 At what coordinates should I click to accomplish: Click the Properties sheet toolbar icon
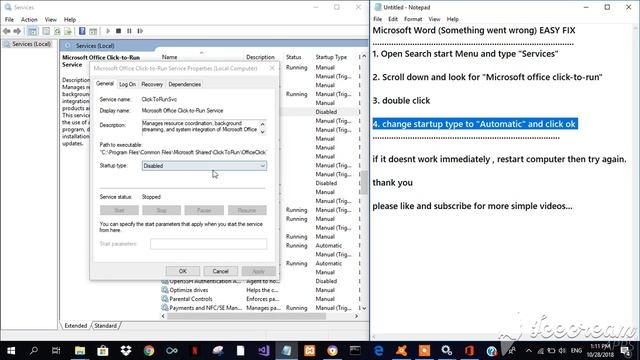(46, 31)
